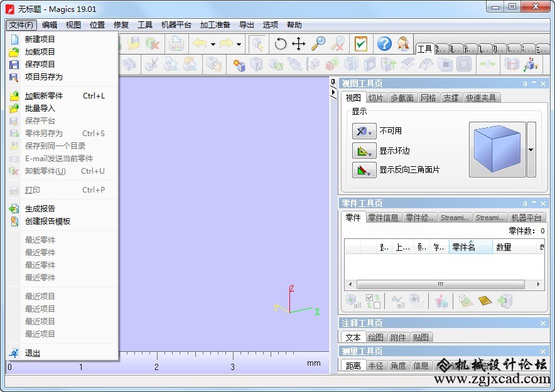Click the undo arrow toolbar icon
555x392 pixels.
click(200, 44)
